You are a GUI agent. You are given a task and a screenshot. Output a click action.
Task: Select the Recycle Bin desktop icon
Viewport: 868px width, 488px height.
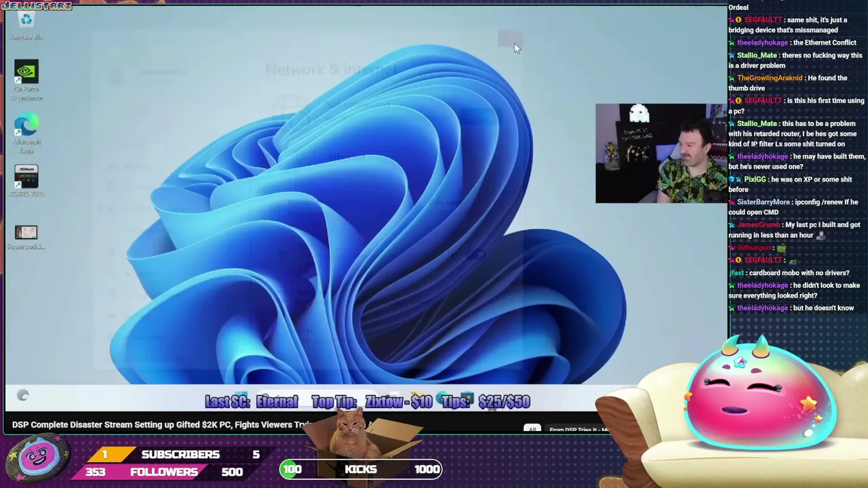pyautogui.click(x=26, y=26)
